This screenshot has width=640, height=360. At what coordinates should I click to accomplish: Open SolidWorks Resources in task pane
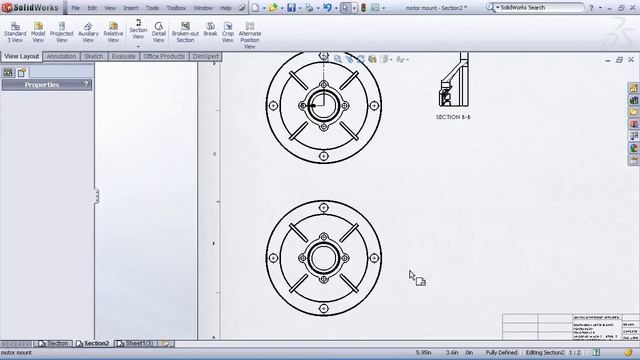tap(633, 88)
